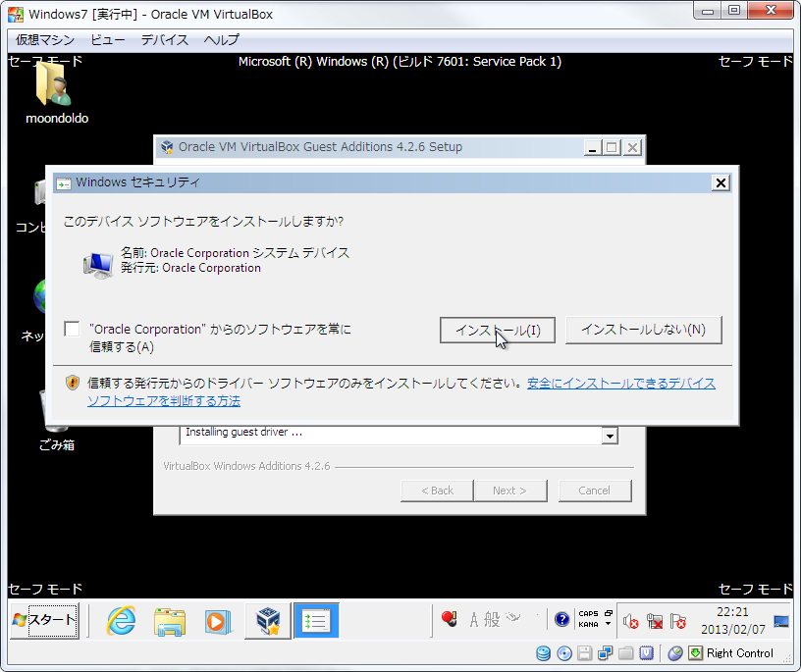801x672 pixels.
Task: Open the safe device software help link
Action: click(x=620, y=384)
